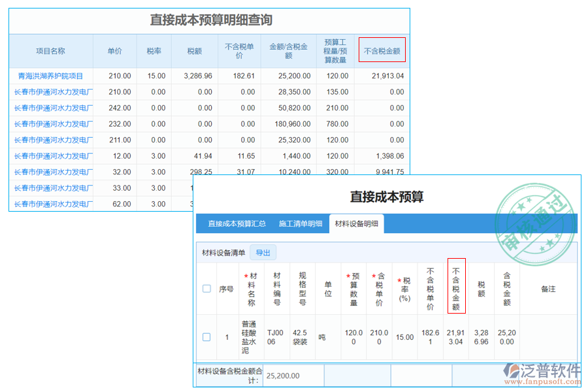
Task: Click the 备注 column header
Action: [549, 289]
